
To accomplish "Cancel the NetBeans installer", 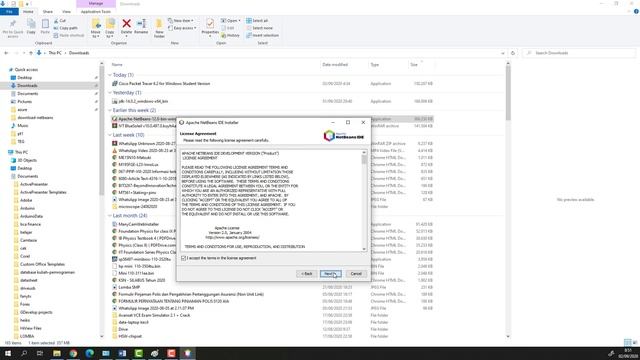I will (356, 274).
